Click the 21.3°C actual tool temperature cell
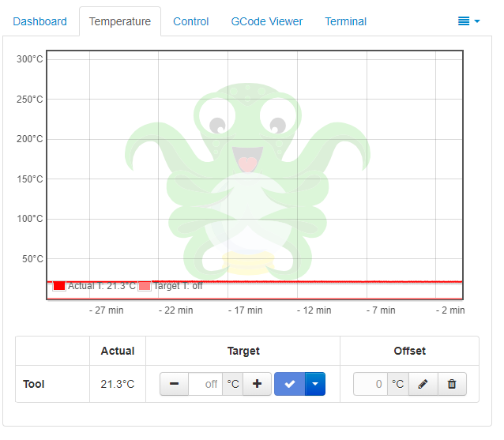This screenshot has height=440, width=504. click(118, 384)
